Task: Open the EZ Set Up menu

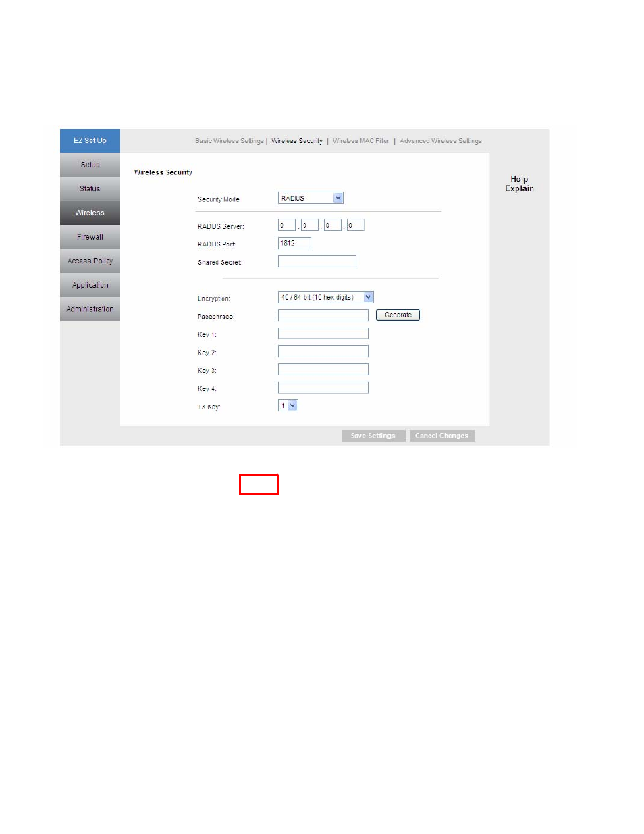Action: (90, 140)
